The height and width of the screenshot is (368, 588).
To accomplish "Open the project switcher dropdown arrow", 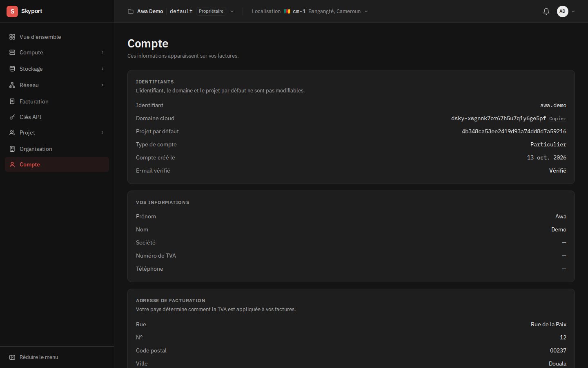I will click(232, 11).
